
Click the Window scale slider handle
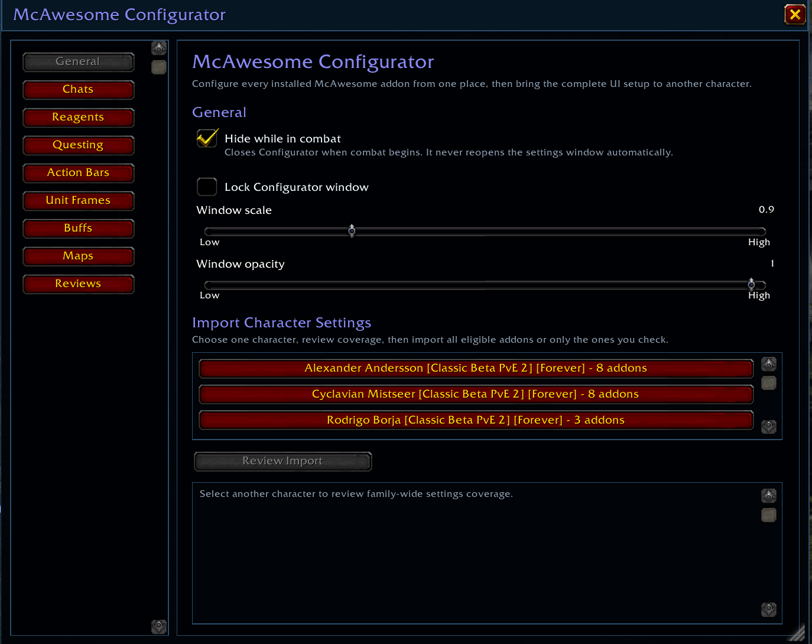tap(352, 230)
